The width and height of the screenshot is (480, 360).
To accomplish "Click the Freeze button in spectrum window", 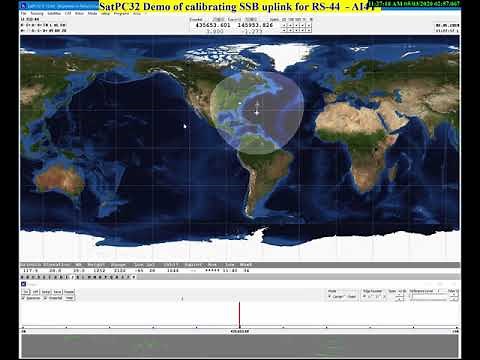I will click(69, 292).
